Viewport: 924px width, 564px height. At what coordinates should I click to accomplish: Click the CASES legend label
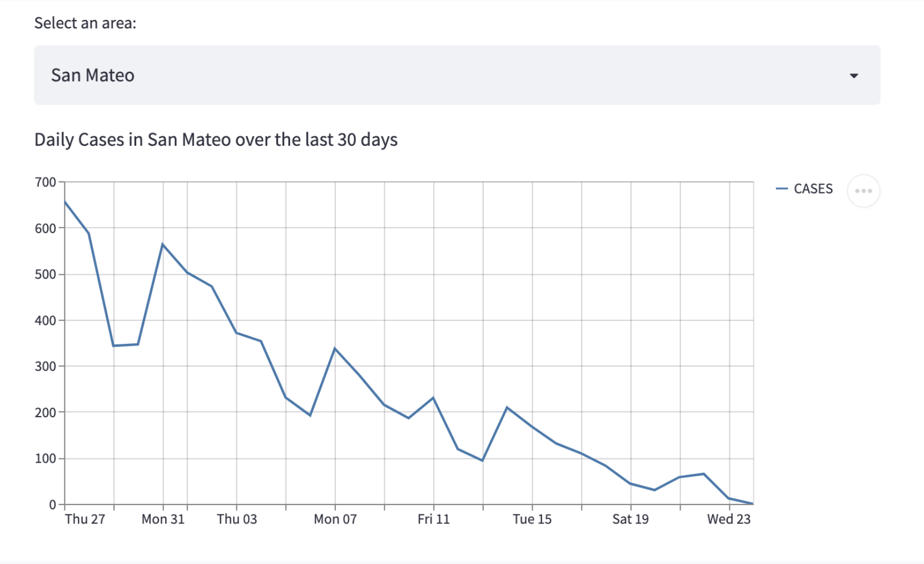[x=813, y=189]
